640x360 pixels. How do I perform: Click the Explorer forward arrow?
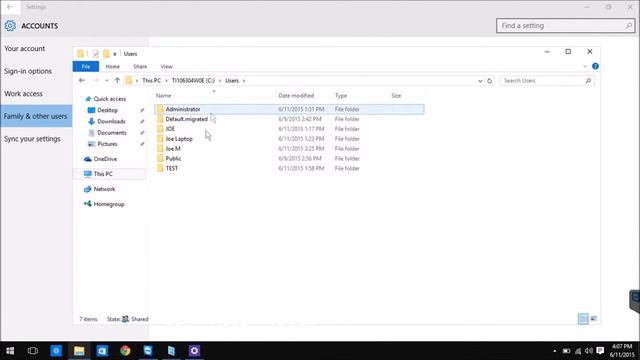click(96, 81)
